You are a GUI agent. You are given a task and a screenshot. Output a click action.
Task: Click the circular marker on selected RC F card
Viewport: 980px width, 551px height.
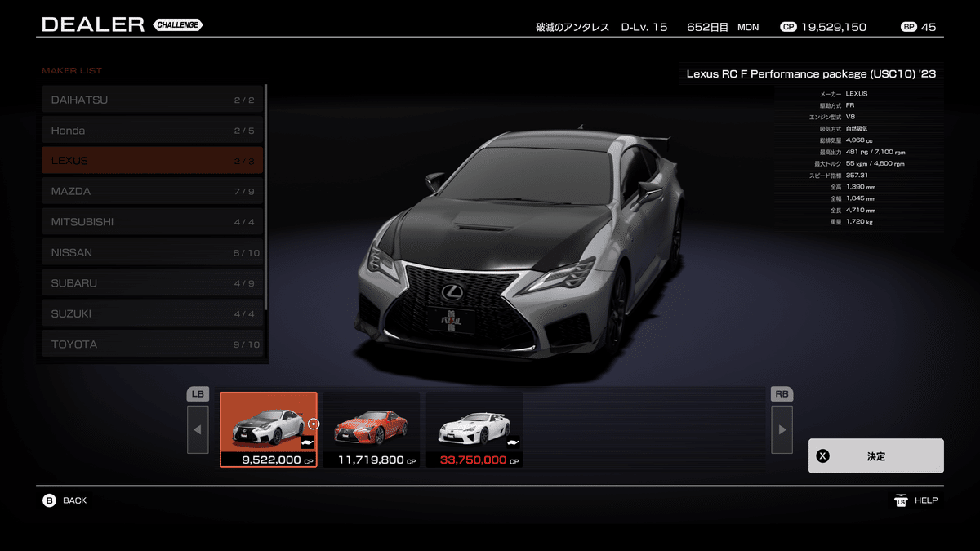click(x=314, y=424)
